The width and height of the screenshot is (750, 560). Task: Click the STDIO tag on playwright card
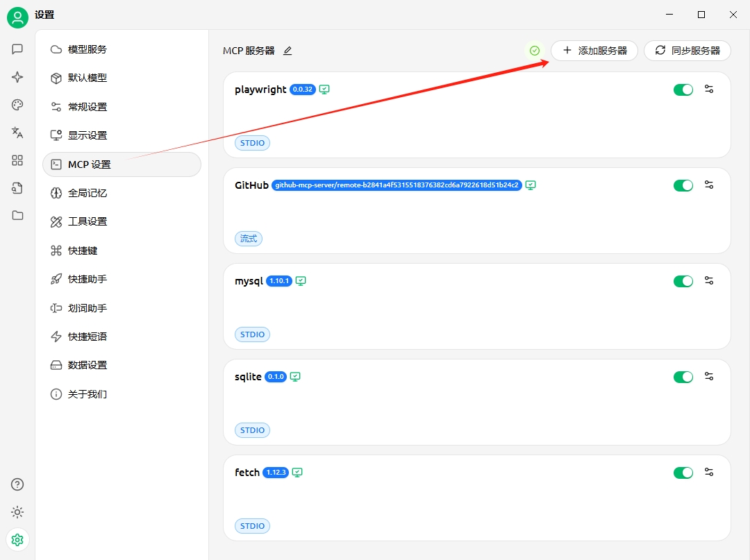click(x=252, y=143)
